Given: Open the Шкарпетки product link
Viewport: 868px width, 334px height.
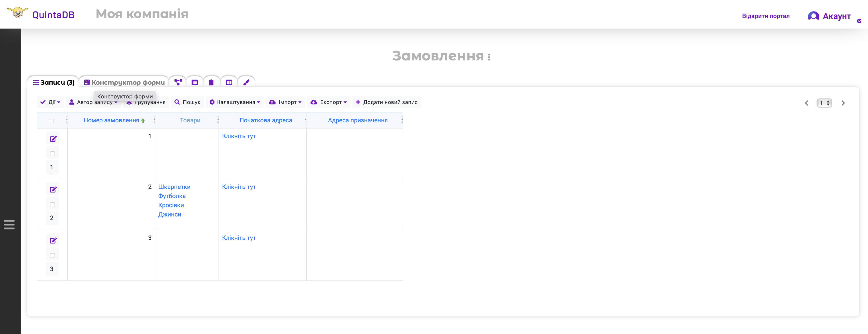Looking at the screenshot, I should tap(174, 187).
